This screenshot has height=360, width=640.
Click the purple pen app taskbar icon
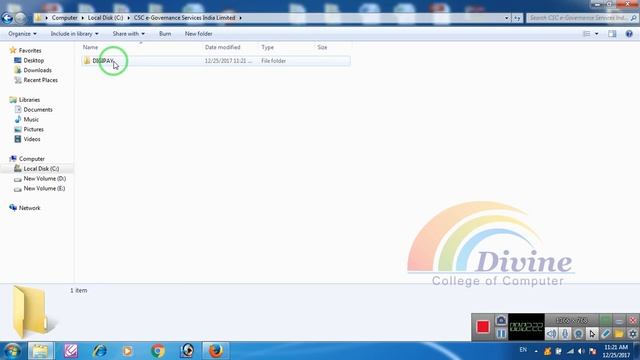[x=71, y=351]
